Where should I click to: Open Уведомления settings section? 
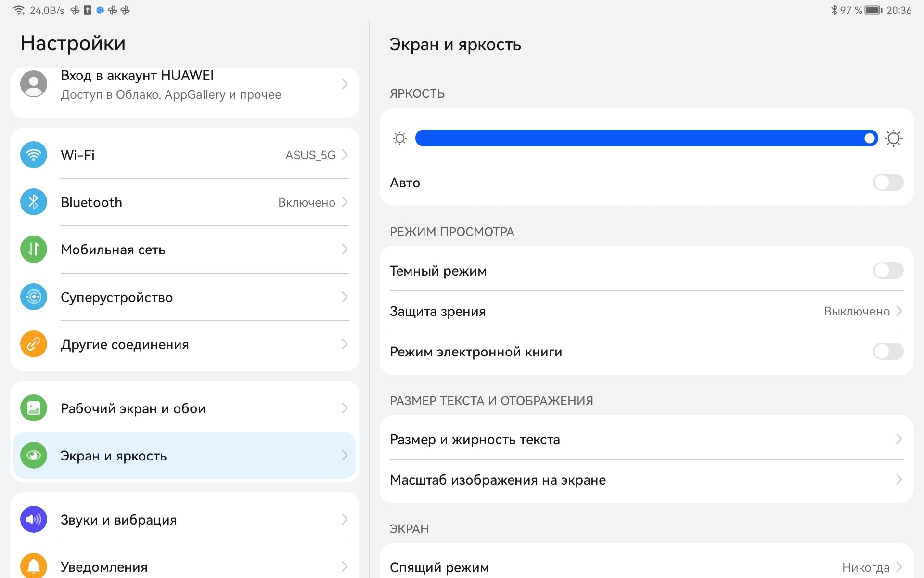click(x=185, y=565)
